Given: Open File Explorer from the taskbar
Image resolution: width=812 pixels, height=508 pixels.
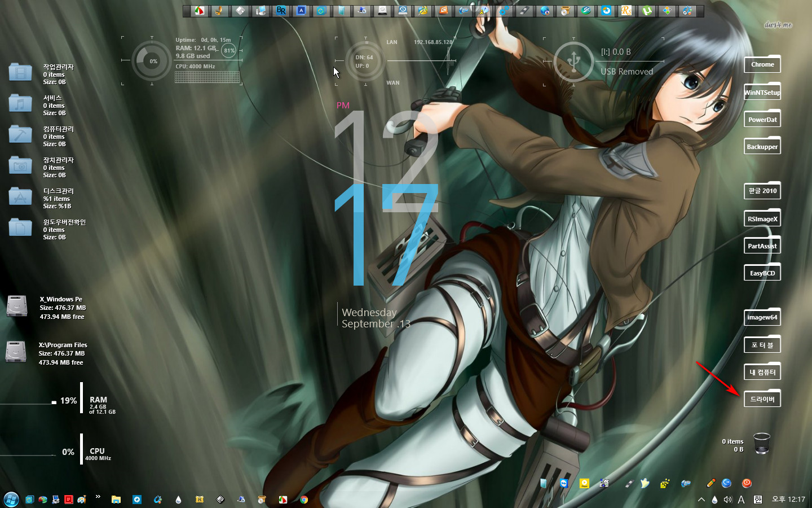Looking at the screenshot, I should click(x=116, y=500).
